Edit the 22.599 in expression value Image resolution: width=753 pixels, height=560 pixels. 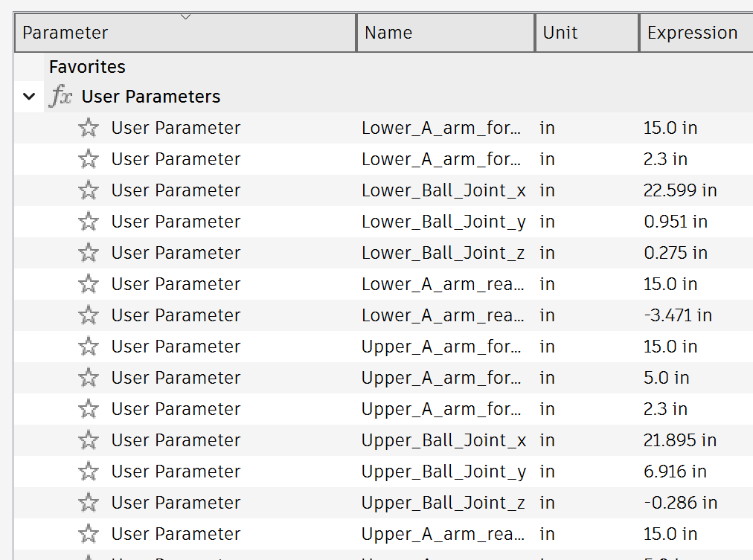(x=679, y=190)
